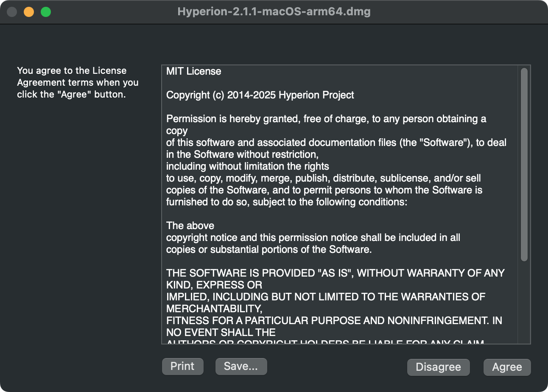Open the Save... dialog for the license
Image resolution: width=548 pixels, height=392 pixels.
241,367
